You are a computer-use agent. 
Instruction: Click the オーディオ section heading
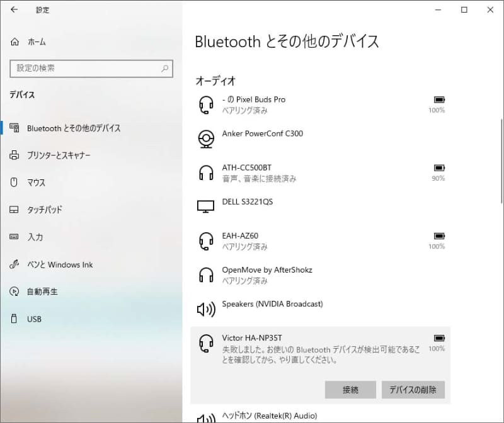[x=215, y=81]
